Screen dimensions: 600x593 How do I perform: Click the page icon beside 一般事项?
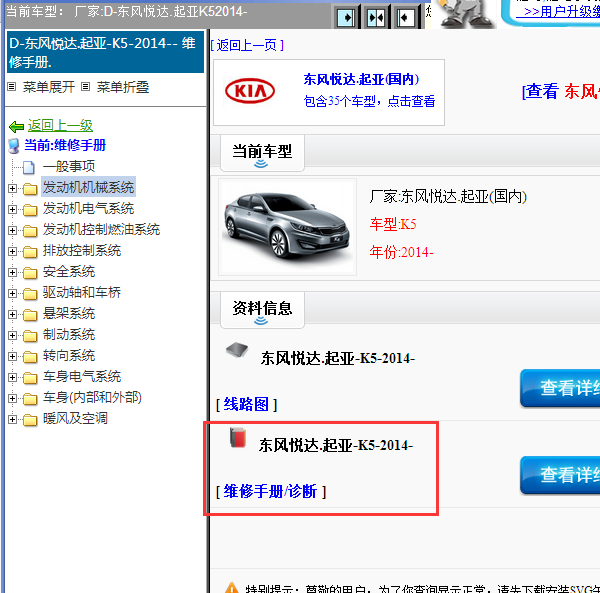(x=29, y=167)
